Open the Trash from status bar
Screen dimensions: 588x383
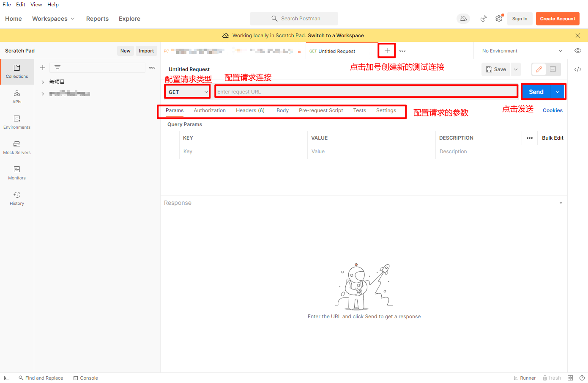coord(552,378)
